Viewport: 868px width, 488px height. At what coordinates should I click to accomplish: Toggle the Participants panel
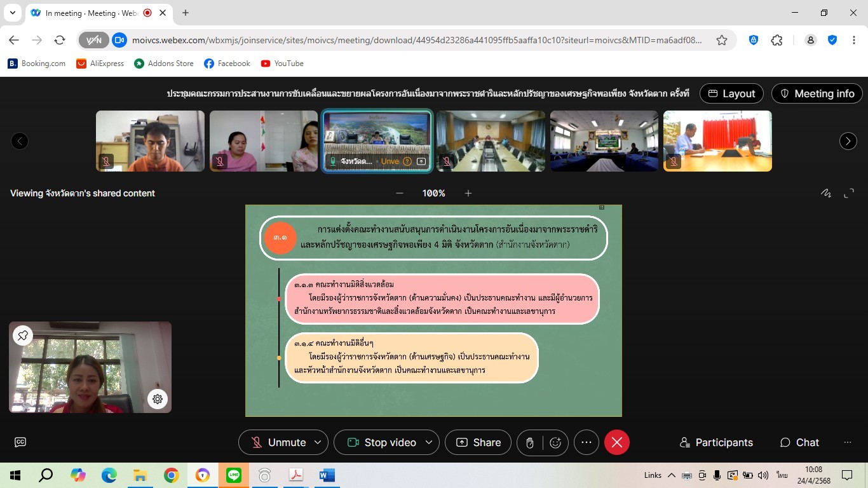pyautogui.click(x=716, y=442)
